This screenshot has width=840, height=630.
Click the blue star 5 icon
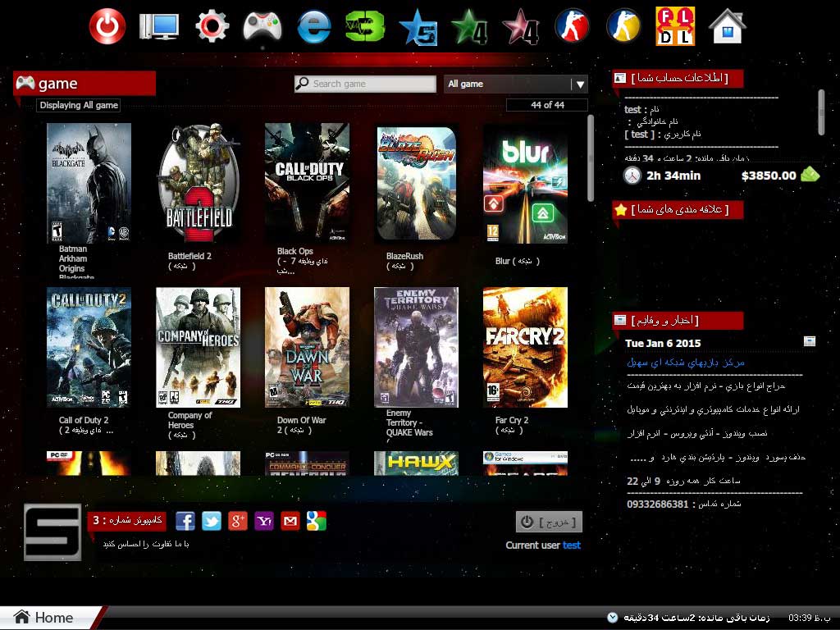pyautogui.click(x=418, y=27)
